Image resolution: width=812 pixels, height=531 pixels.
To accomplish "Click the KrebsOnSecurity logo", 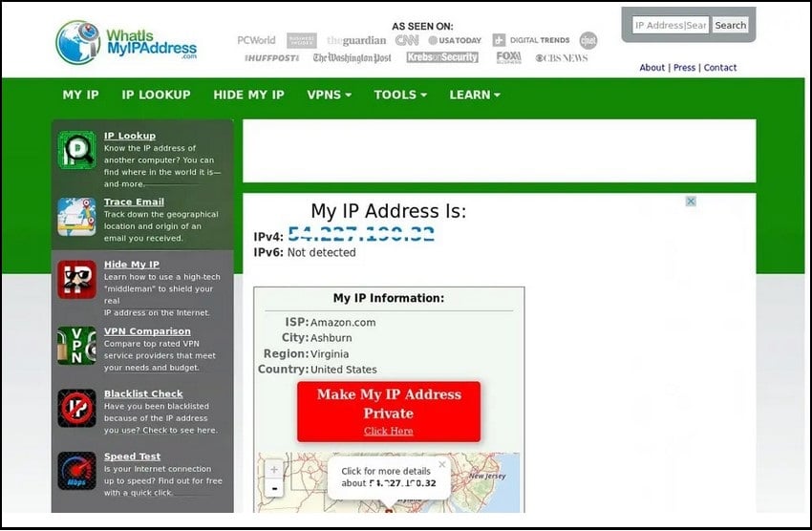I will (442, 57).
